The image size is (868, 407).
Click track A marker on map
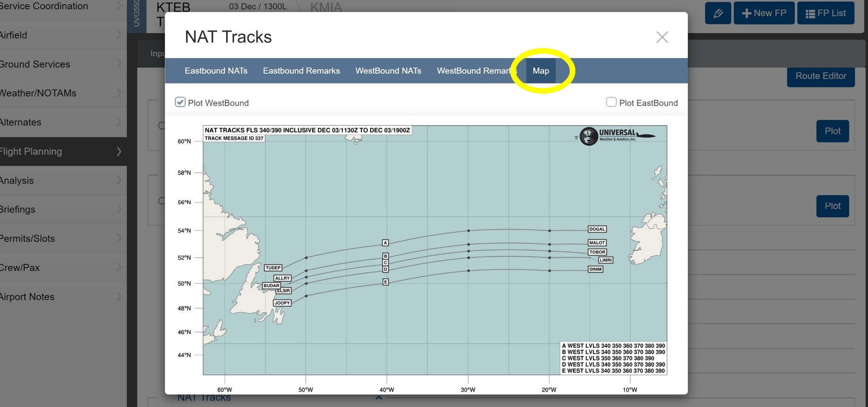385,242
